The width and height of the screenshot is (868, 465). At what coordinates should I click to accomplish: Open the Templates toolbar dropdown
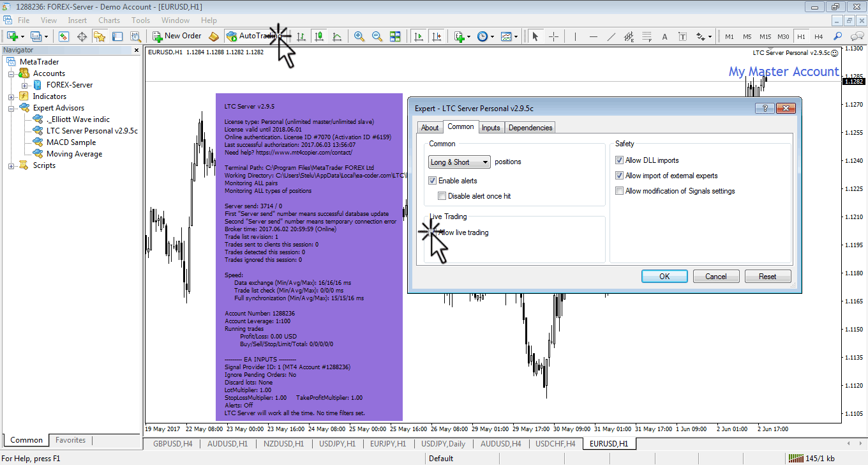click(x=508, y=36)
